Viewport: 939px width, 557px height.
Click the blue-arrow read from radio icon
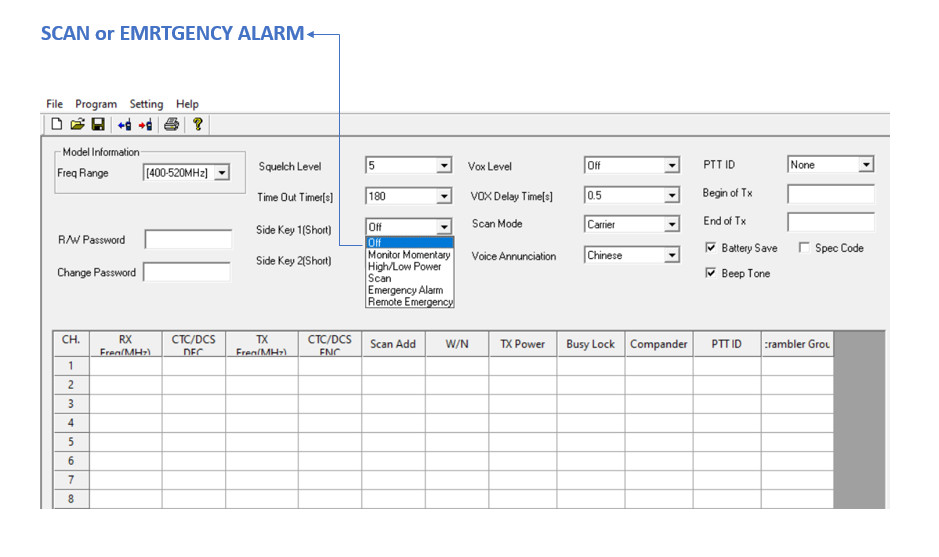pos(124,125)
